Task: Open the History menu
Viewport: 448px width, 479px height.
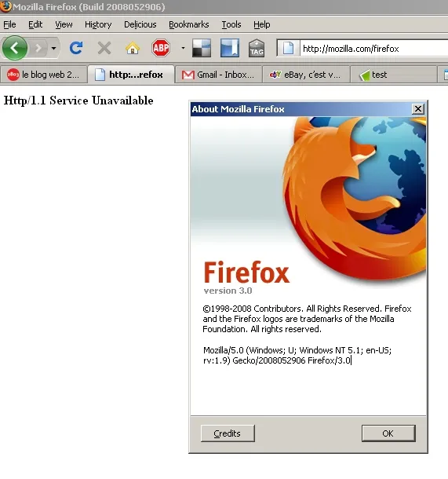Action: click(98, 24)
